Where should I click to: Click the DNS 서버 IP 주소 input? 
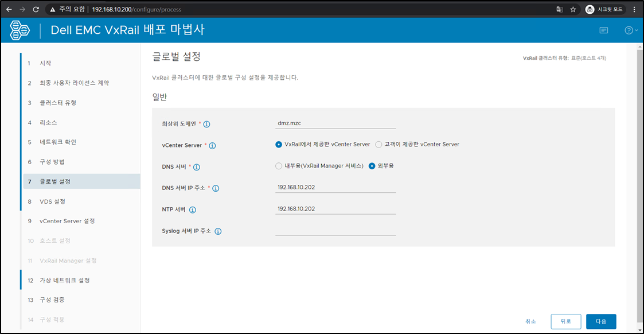[335, 187]
